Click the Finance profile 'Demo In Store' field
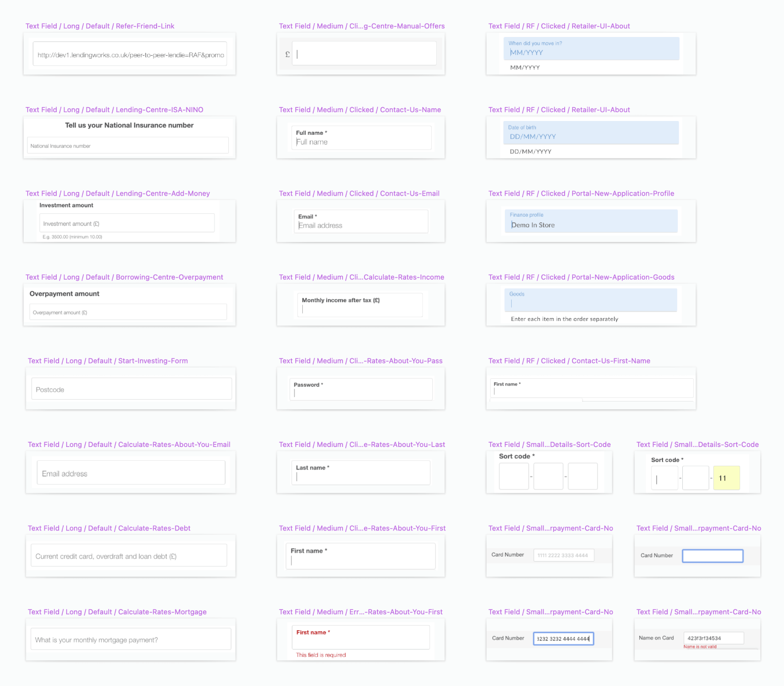This screenshot has width=784, height=686. point(591,221)
